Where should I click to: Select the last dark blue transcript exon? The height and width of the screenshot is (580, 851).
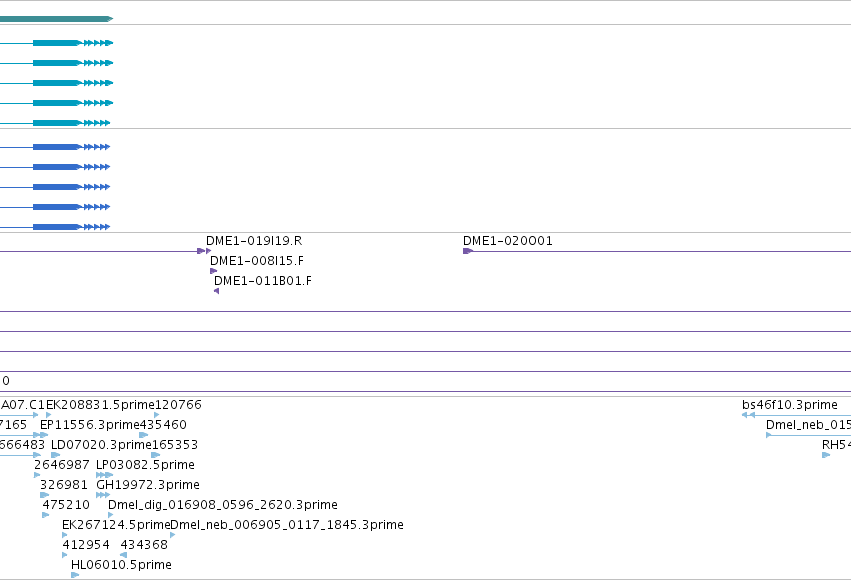[56, 227]
